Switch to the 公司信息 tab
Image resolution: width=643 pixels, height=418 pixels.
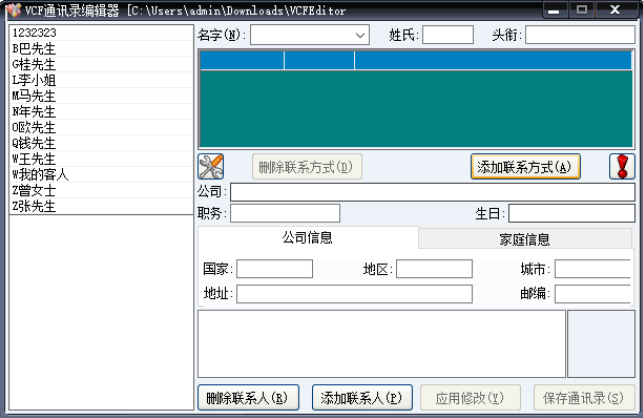point(308,238)
